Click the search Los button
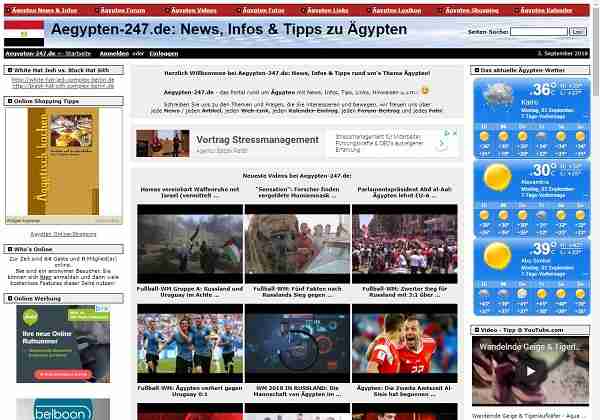This screenshot has height=420, width=600. pyautogui.click(x=578, y=32)
